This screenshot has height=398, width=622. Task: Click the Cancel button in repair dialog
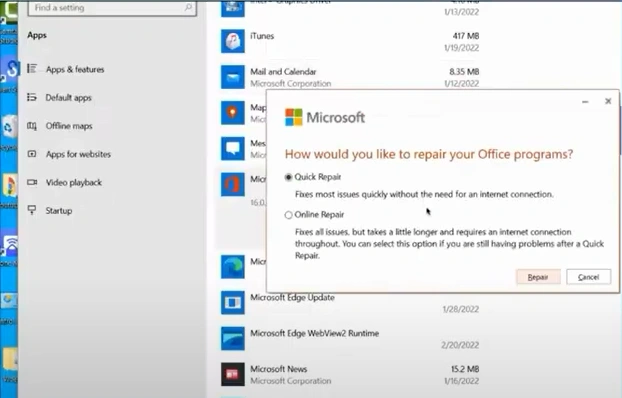(x=588, y=277)
